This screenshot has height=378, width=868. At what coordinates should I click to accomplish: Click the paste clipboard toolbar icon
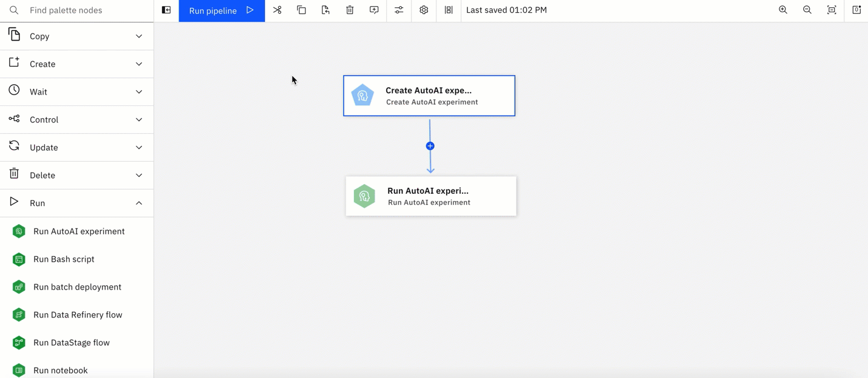click(x=326, y=10)
